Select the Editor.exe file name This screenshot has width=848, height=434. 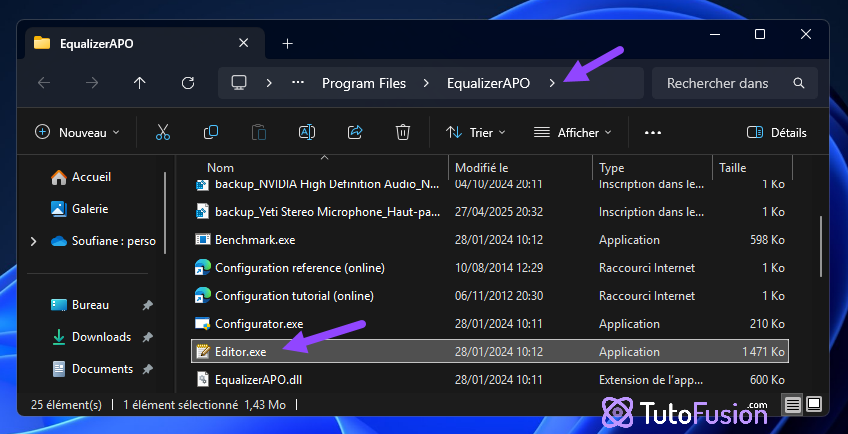coord(241,352)
